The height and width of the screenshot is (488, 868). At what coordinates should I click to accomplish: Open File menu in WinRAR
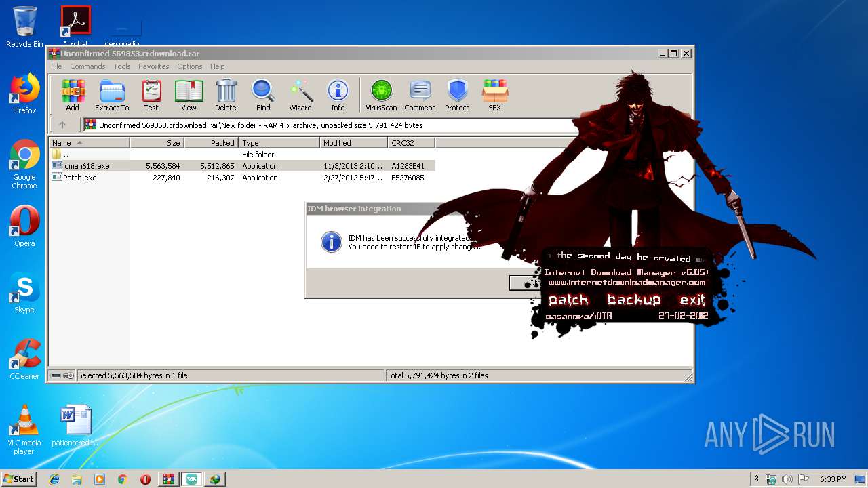pyautogui.click(x=56, y=66)
